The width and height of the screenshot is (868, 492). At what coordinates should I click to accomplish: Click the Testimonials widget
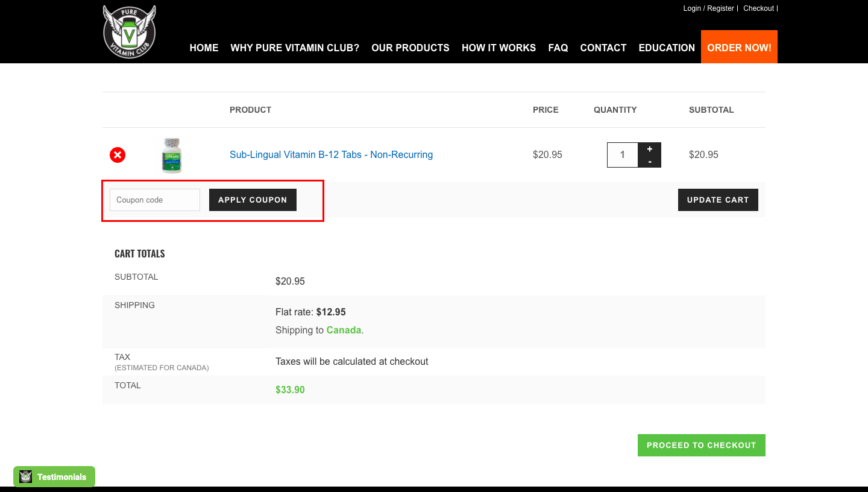coord(54,477)
